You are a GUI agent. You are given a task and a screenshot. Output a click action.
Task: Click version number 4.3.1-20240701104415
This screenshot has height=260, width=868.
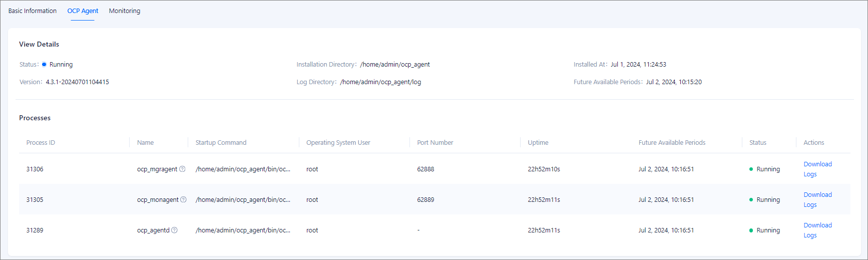tap(77, 82)
